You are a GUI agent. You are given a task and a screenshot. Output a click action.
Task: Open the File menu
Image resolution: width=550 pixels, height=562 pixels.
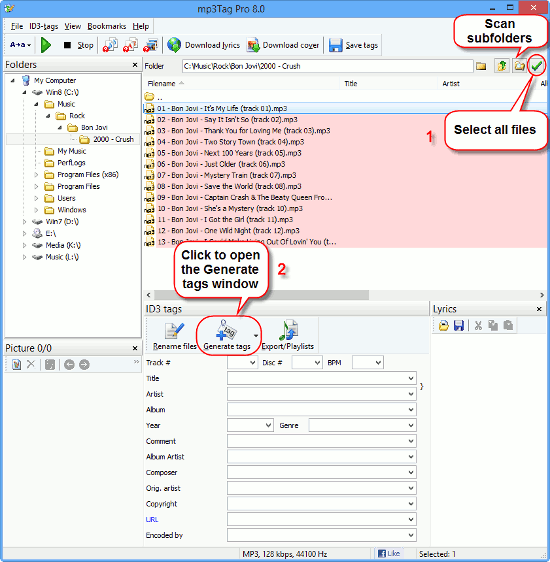pos(16,26)
